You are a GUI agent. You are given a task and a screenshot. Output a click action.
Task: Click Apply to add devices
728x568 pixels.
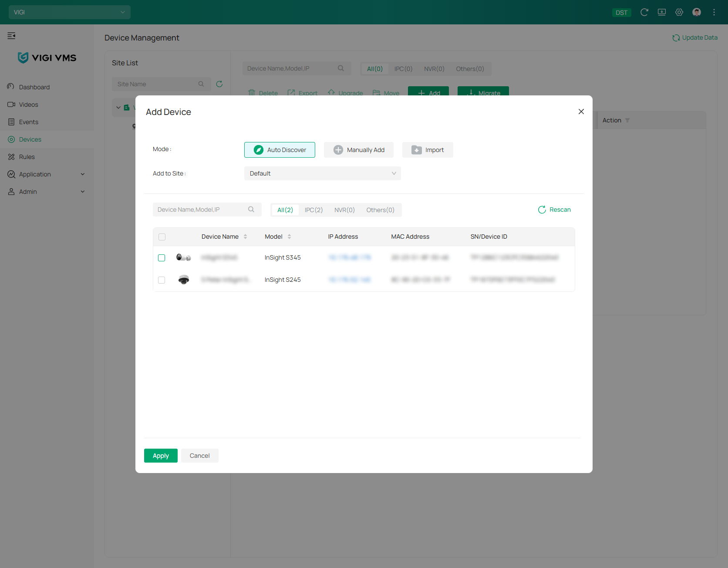pyautogui.click(x=161, y=456)
